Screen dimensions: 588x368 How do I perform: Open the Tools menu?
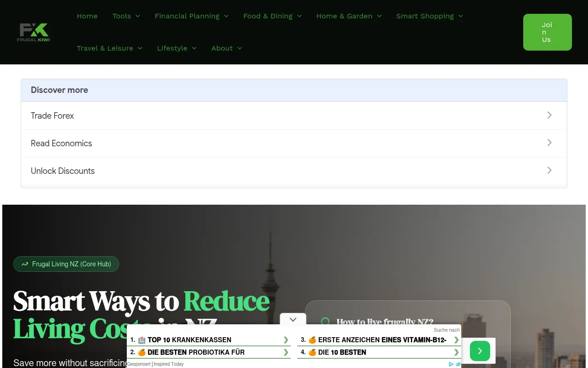pos(122,16)
